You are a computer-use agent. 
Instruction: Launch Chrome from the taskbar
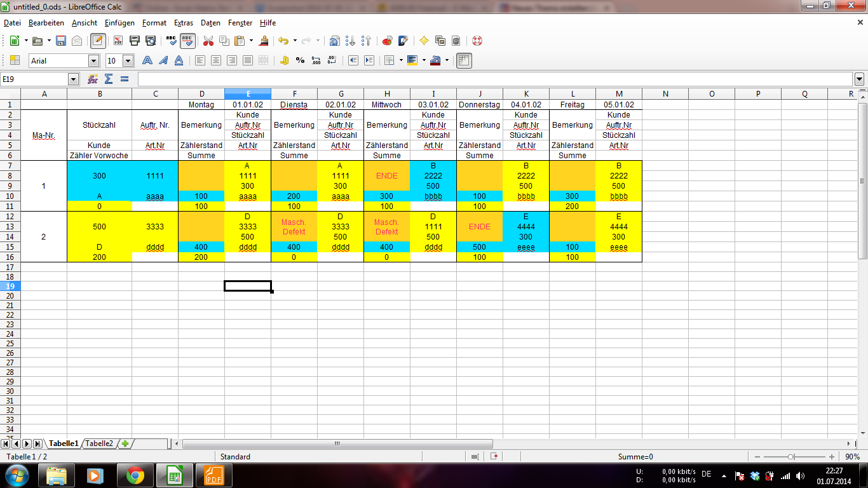click(135, 476)
